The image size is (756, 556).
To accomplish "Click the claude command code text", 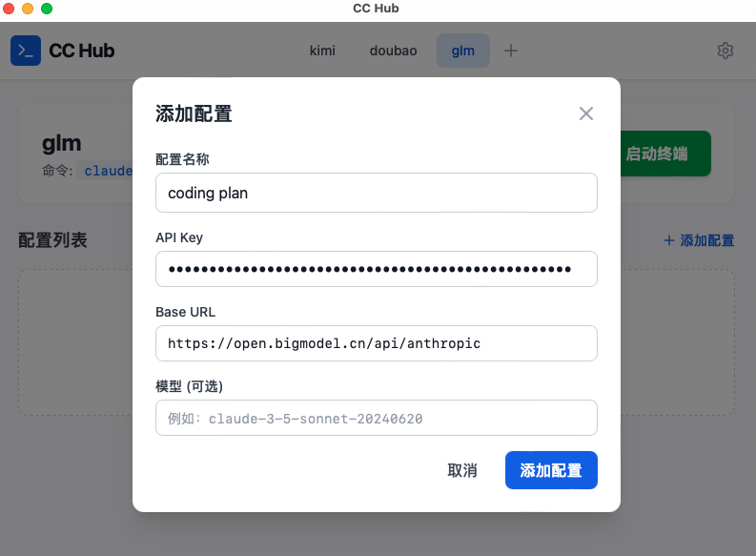I will point(107,172).
